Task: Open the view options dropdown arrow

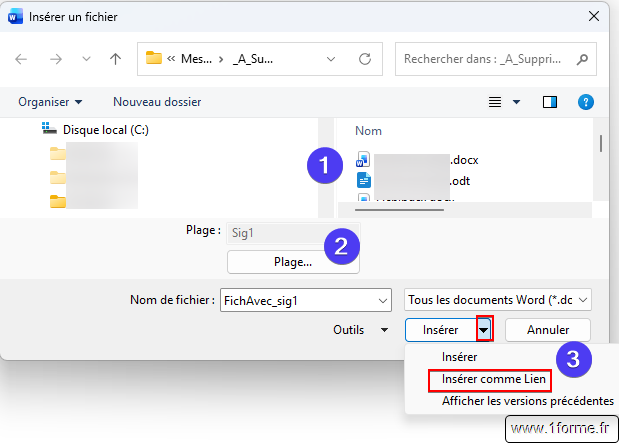Action: click(516, 102)
